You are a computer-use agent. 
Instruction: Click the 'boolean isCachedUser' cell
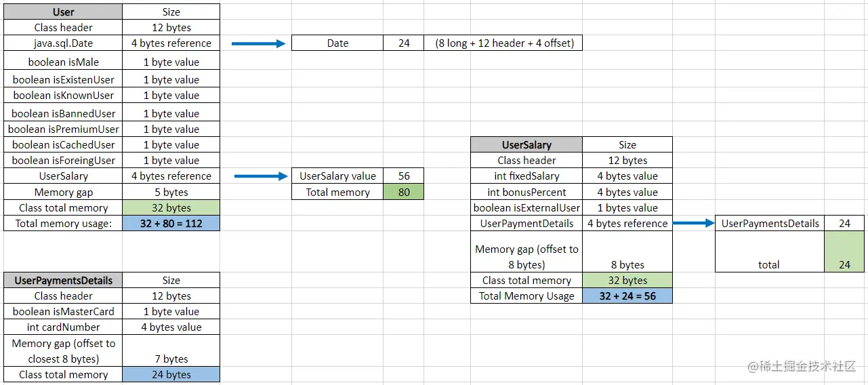63,144
